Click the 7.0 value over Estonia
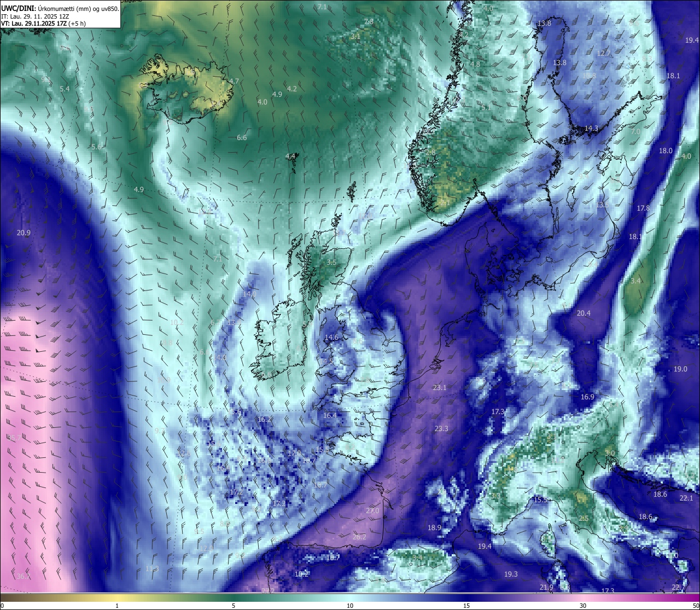Viewport: 700px width, 610px height. (635, 132)
